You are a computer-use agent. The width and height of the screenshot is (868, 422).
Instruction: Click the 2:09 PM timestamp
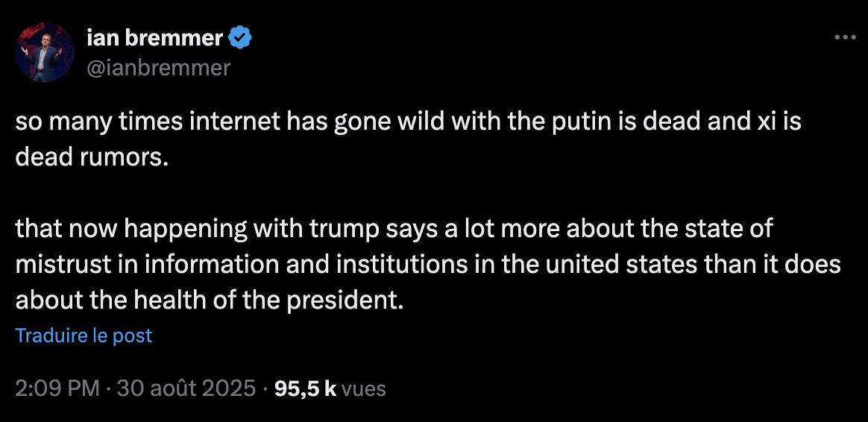57,388
